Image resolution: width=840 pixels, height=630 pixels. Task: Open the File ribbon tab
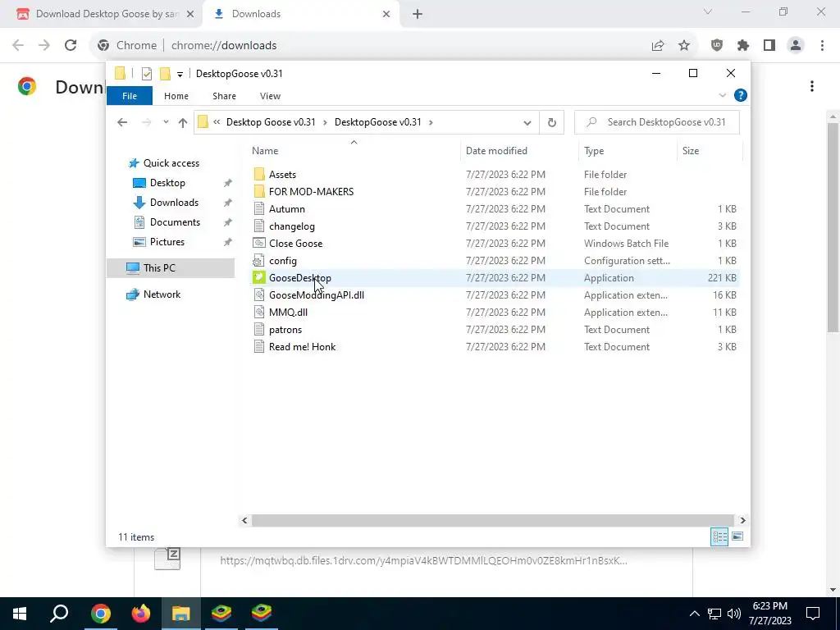(130, 96)
